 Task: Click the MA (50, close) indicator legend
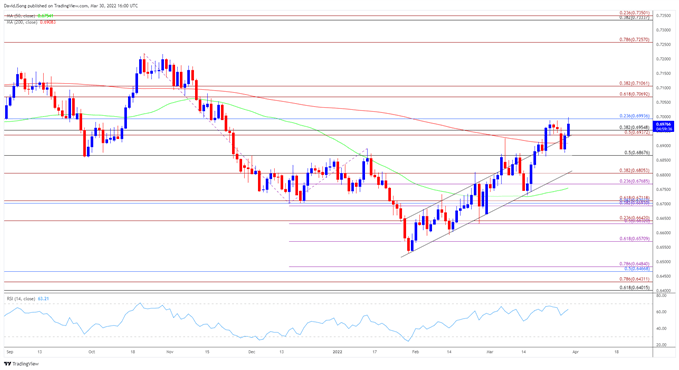coord(29,16)
